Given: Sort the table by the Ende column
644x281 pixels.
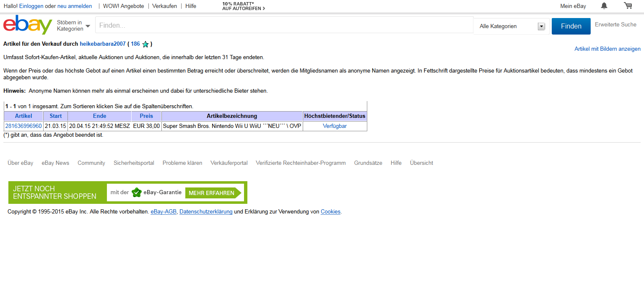Looking at the screenshot, I should 99,116.
